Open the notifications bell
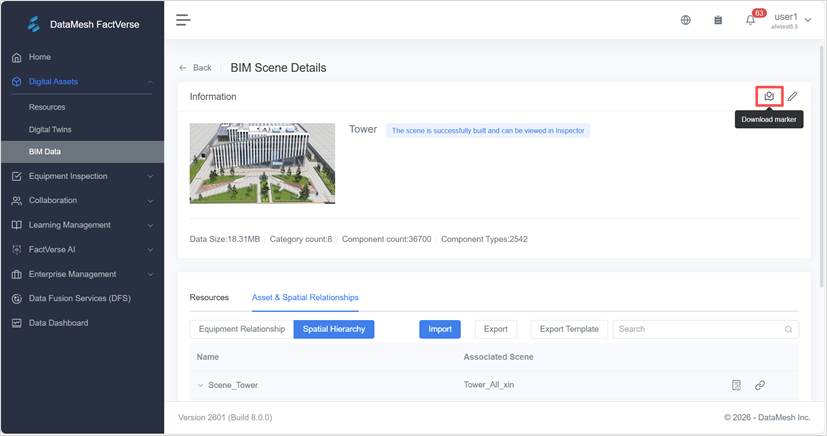The image size is (827, 436). click(750, 20)
